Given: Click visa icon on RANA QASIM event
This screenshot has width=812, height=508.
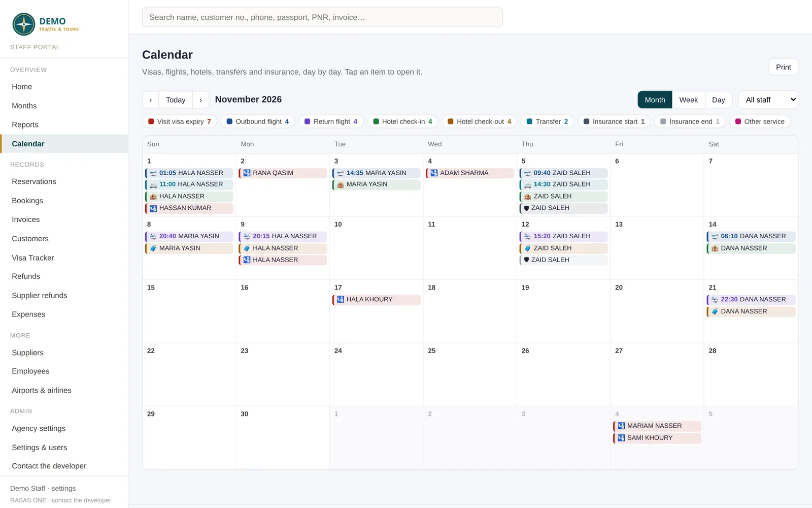Looking at the screenshot, I should click(x=247, y=173).
